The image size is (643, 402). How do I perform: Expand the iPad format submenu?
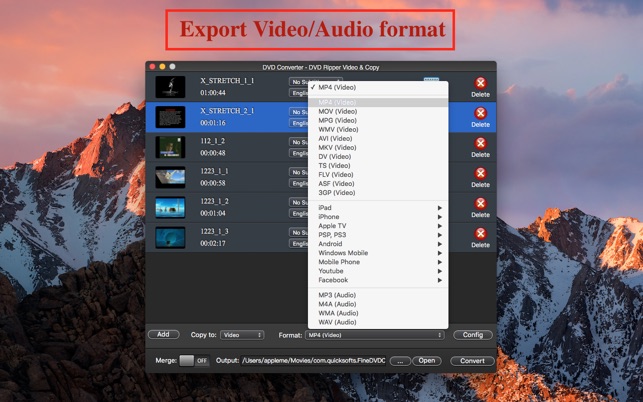378,208
